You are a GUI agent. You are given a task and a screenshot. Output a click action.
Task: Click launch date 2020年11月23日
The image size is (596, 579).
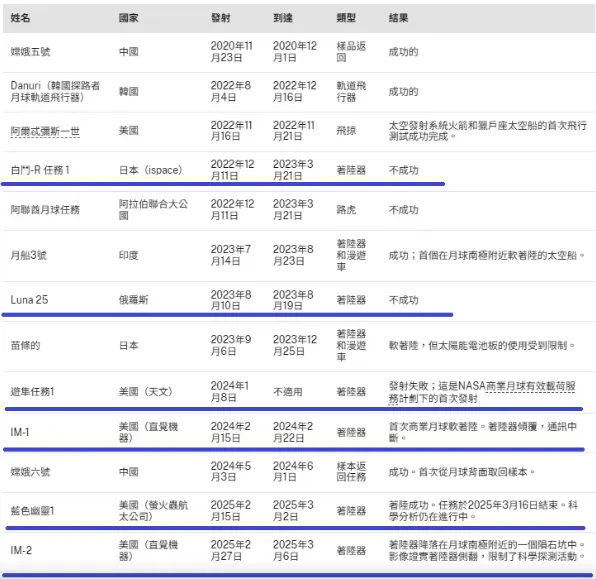(231, 52)
